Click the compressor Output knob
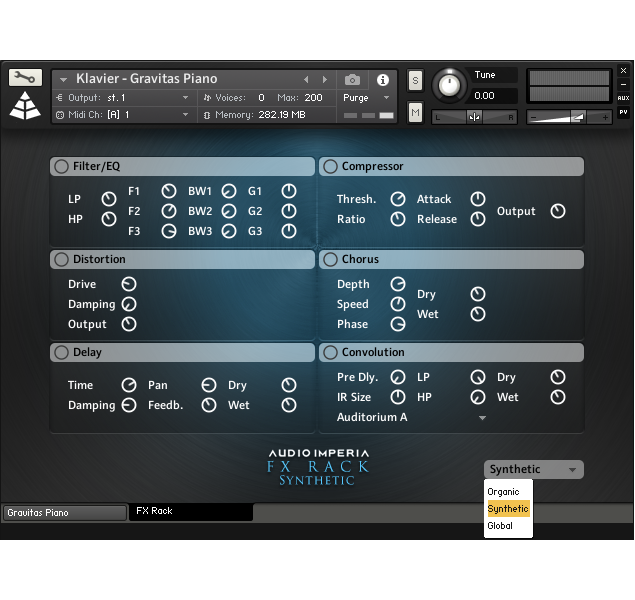Viewport: 635px width, 600px height. pyautogui.click(x=558, y=211)
